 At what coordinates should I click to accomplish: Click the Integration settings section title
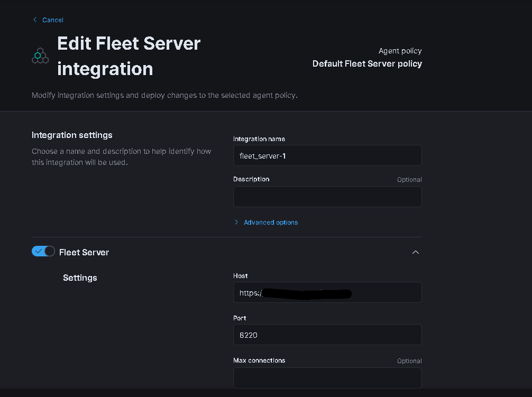click(72, 135)
